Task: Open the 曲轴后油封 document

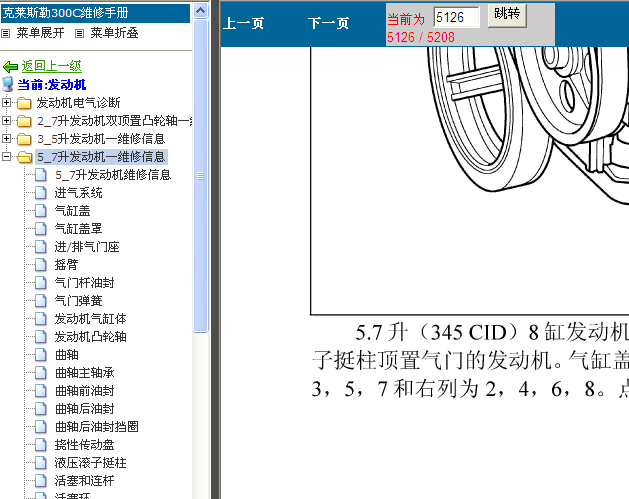Action: coord(85,409)
